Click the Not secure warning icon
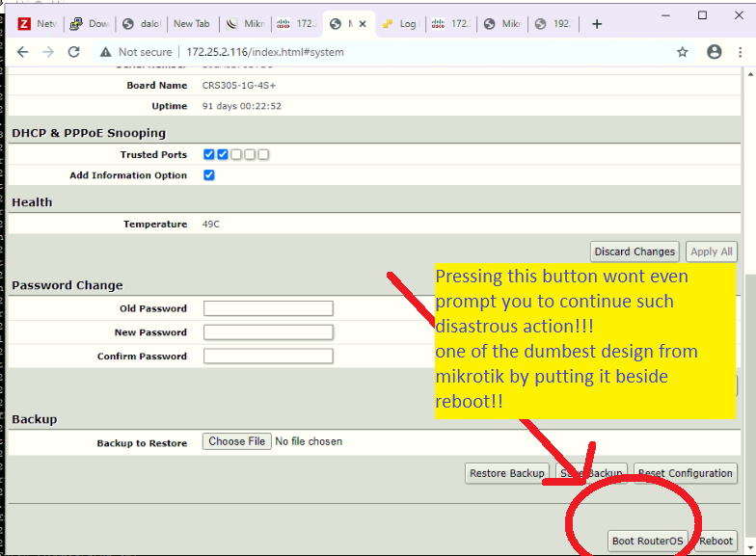The width and height of the screenshot is (756, 556). pyautogui.click(x=106, y=52)
